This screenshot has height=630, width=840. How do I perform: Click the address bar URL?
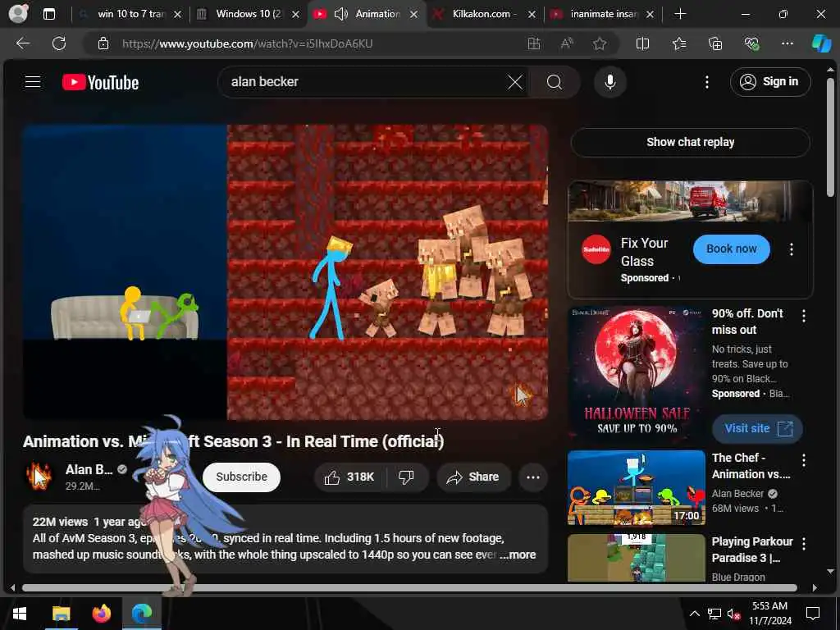[x=248, y=43]
